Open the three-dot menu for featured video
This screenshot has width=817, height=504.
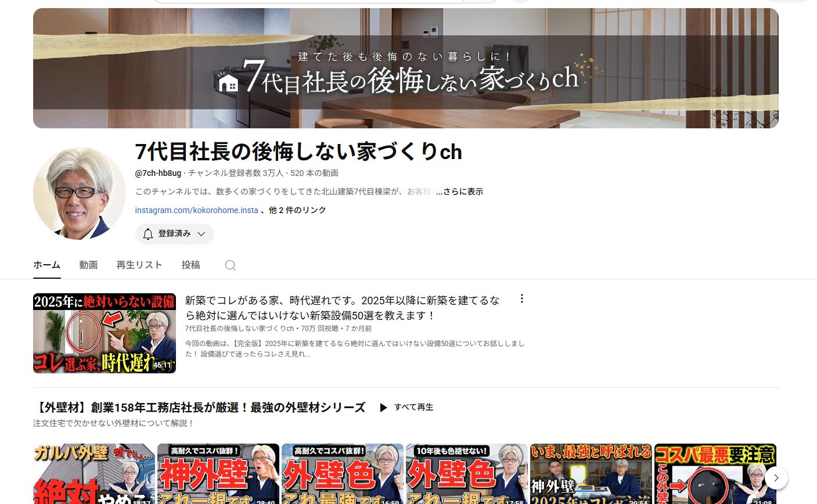521,298
